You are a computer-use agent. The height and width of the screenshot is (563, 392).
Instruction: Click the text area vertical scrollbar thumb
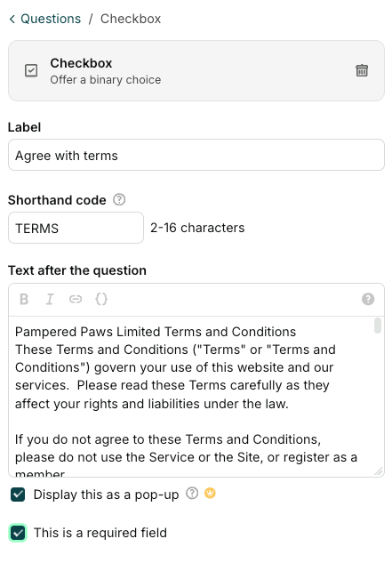(x=377, y=326)
